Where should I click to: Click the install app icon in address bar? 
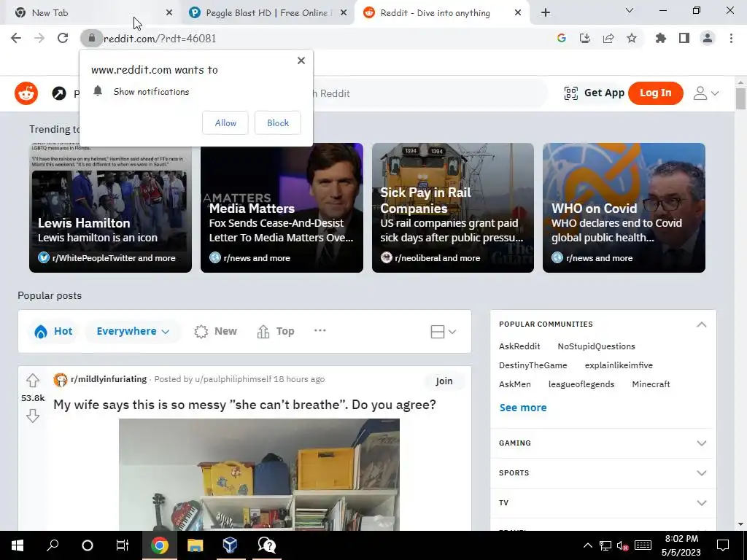click(x=585, y=38)
